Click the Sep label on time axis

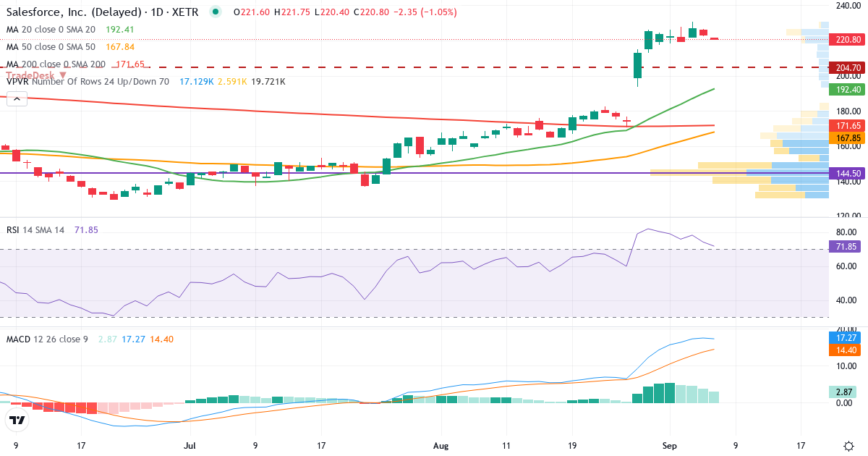tap(669, 445)
